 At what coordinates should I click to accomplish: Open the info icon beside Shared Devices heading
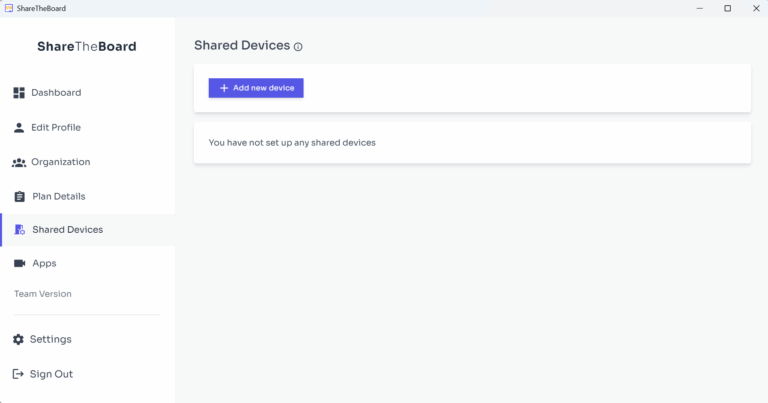[298, 47]
